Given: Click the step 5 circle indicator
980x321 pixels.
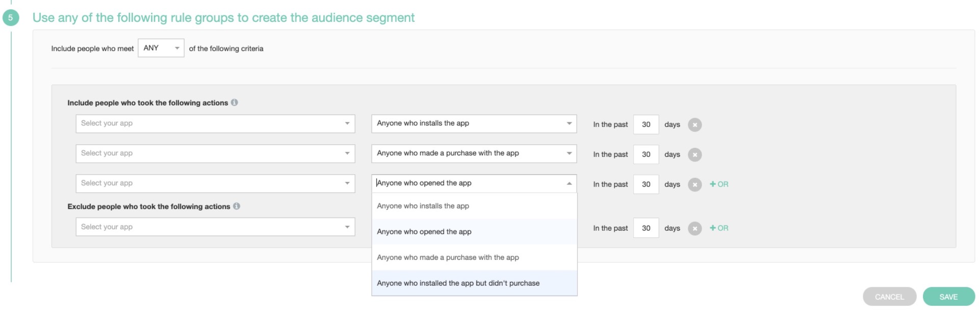Looking at the screenshot, I should (x=10, y=18).
